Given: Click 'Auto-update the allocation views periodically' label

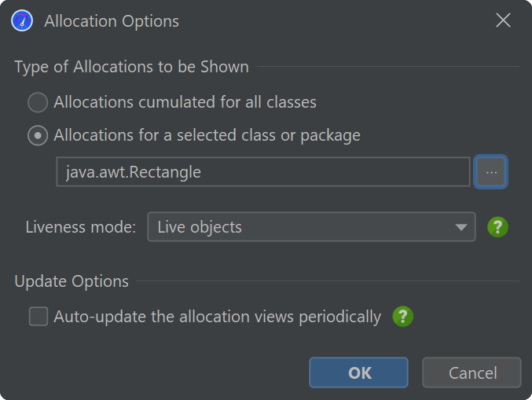Looking at the screenshot, I should point(218,317).
